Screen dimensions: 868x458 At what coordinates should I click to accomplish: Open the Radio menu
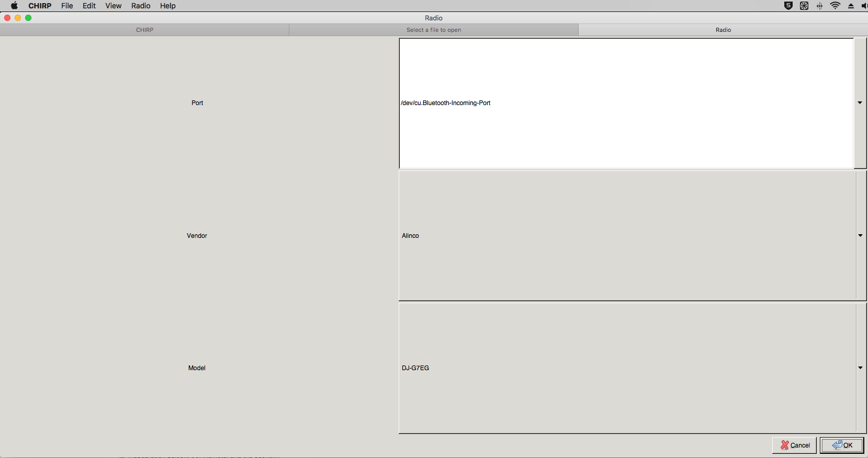[141, 6]
